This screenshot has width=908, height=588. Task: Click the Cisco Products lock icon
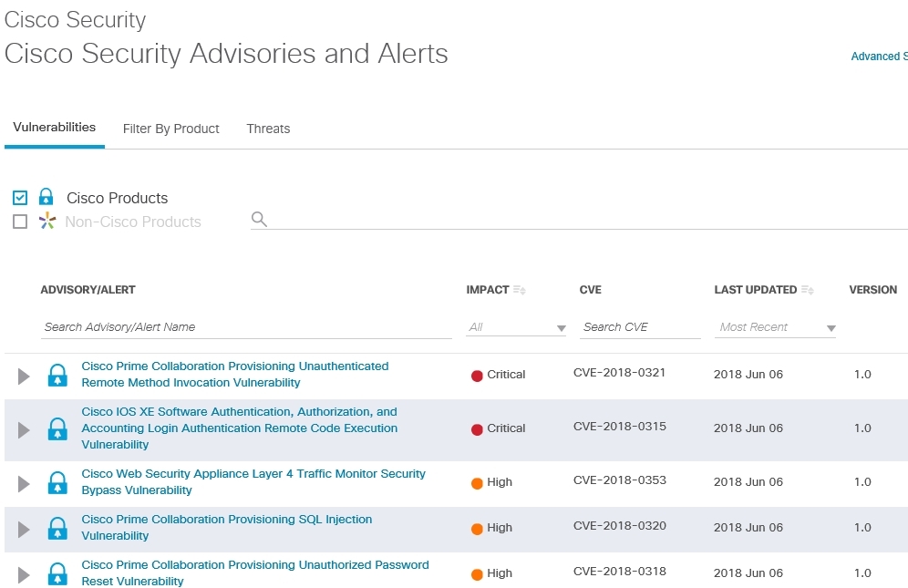(x=46, y=198)
